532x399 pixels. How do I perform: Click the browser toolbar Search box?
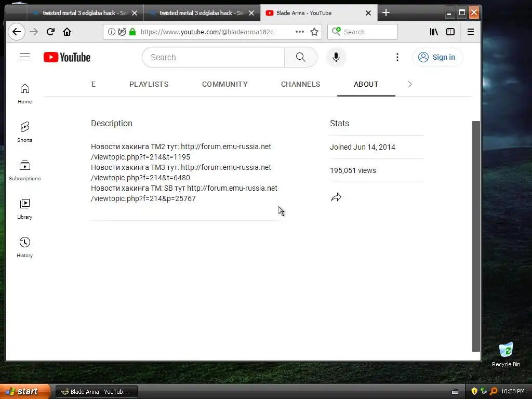pos(362,32)
